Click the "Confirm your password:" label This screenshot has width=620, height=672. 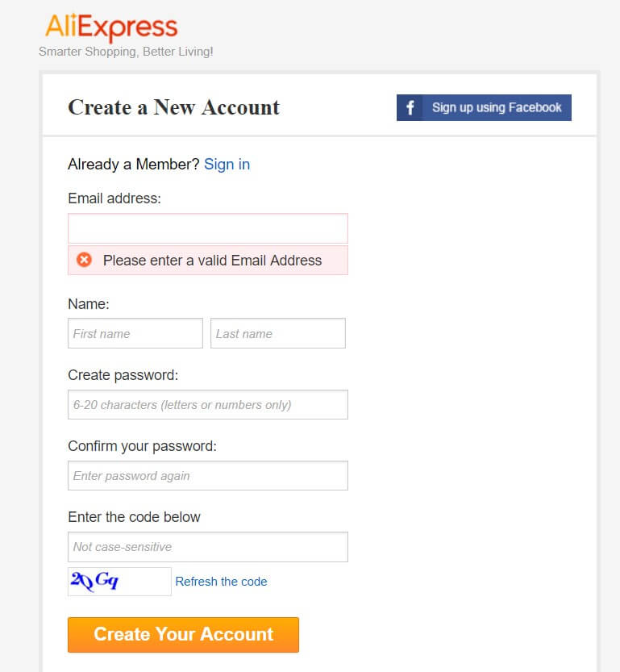(x=143, y=446)
